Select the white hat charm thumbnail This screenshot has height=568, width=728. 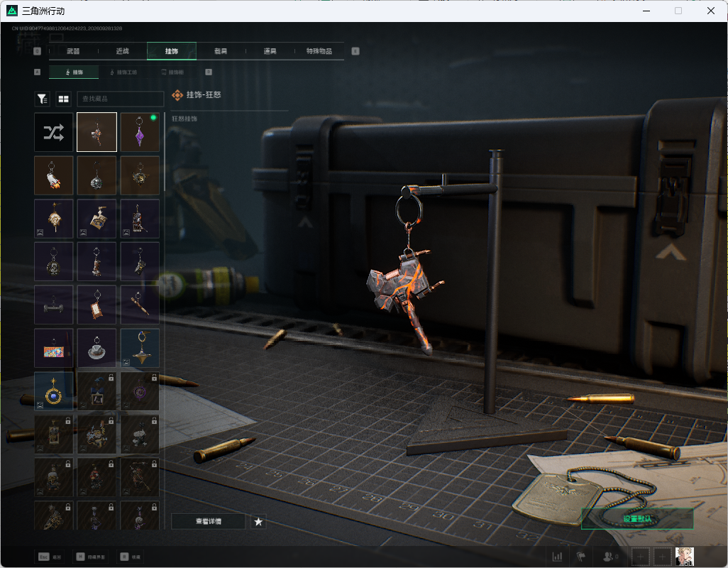click(x=96, y=349)
